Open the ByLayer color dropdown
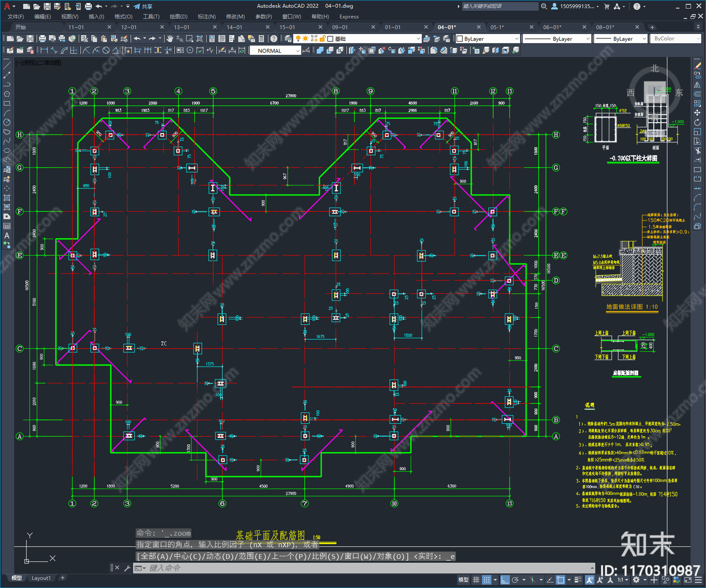This screenshot has height=588, width=706. (488, 39)
